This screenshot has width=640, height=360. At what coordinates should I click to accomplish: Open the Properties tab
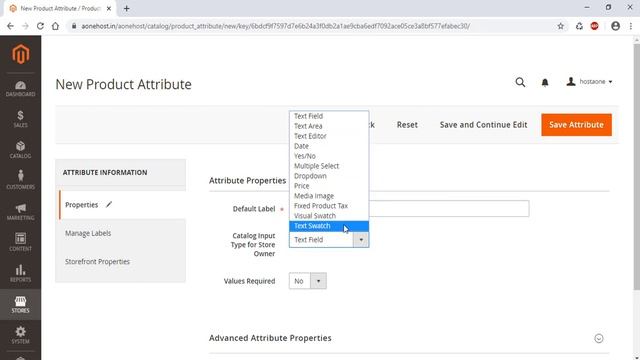click(x=122, y=204)
